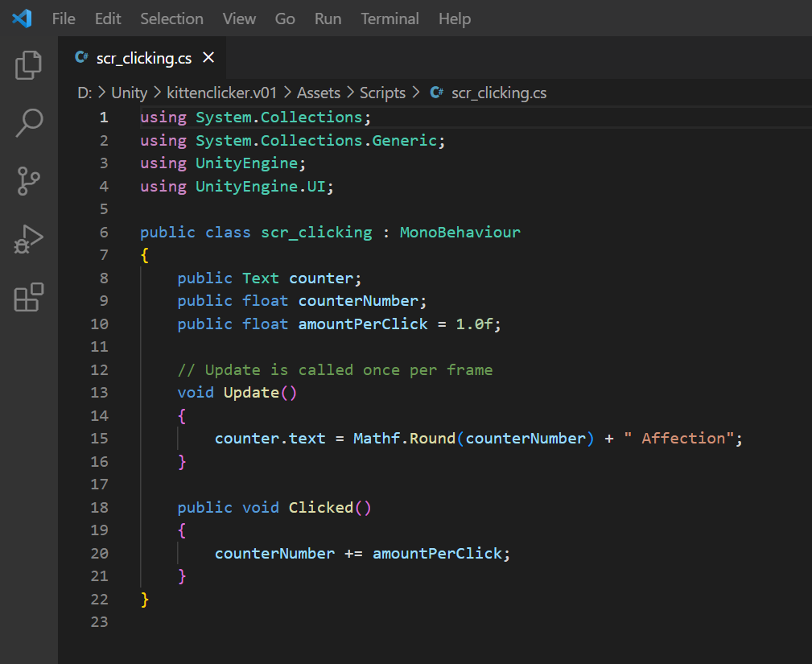The width and height of the screenshot is (812, 664).
Task: Click the Unity breadcrumb folder
Action: point(129,93)
